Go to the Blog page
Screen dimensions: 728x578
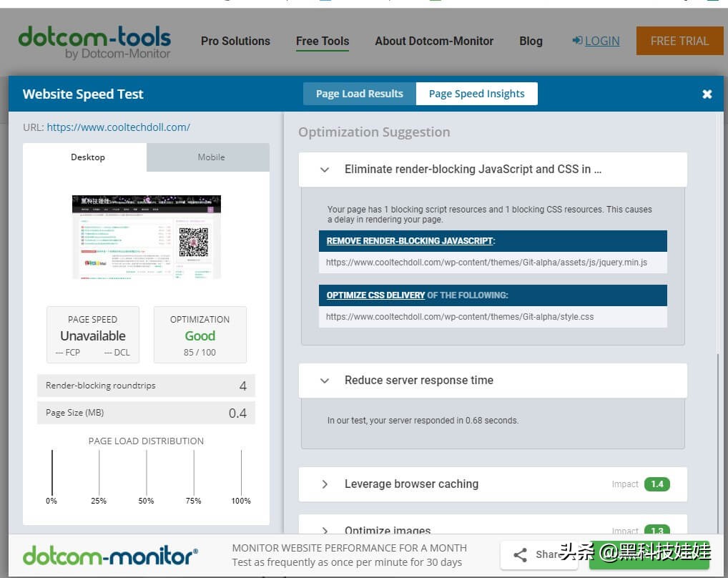coord(531,41)
